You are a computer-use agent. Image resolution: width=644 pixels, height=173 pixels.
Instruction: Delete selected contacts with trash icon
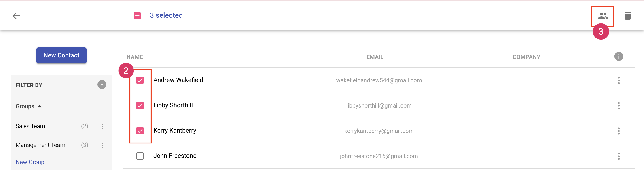[627, 16]
